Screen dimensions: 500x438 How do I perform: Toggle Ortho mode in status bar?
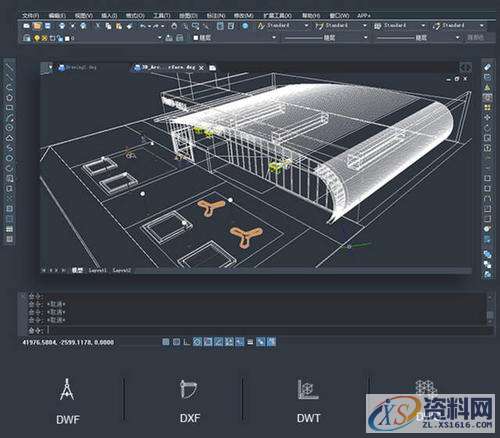187,342
